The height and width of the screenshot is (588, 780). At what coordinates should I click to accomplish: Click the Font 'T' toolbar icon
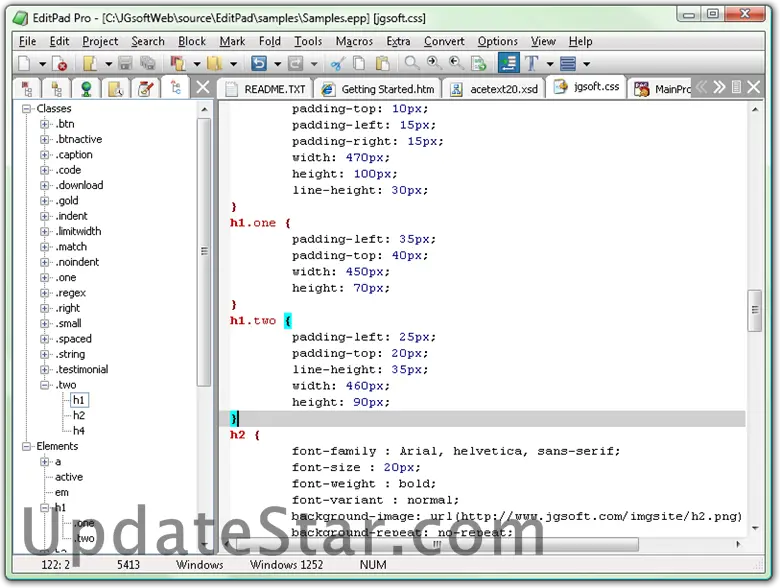pos(531,64)
